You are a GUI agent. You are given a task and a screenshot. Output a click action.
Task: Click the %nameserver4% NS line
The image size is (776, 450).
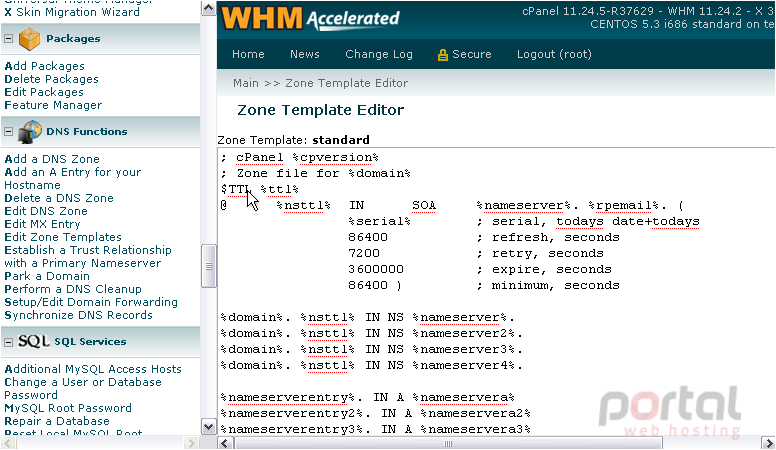tap(372, 365)
